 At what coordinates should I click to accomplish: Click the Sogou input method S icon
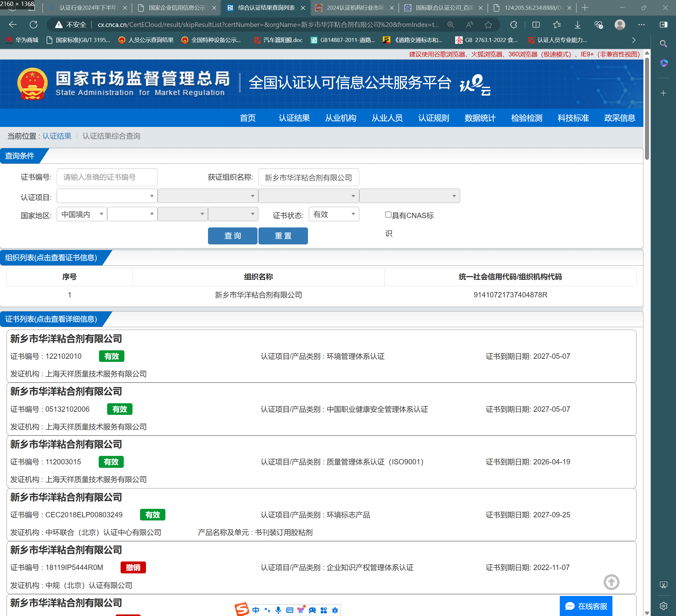pyautogui.click(x=242, y=609)
